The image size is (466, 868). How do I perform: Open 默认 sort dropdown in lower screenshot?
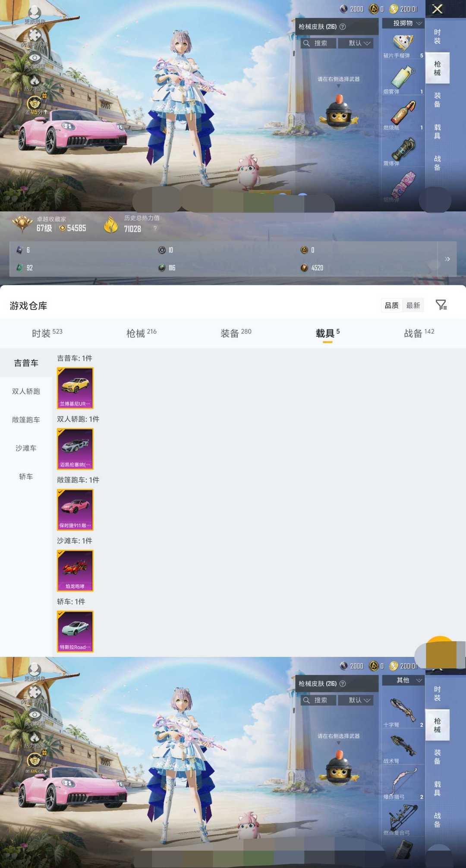(x=356, y=700)
